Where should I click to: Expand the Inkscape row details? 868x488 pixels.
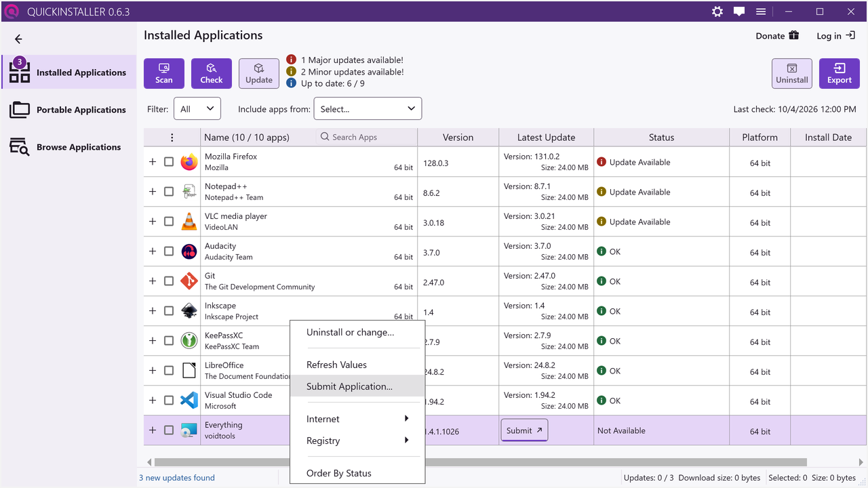click(x=153, y=311)
